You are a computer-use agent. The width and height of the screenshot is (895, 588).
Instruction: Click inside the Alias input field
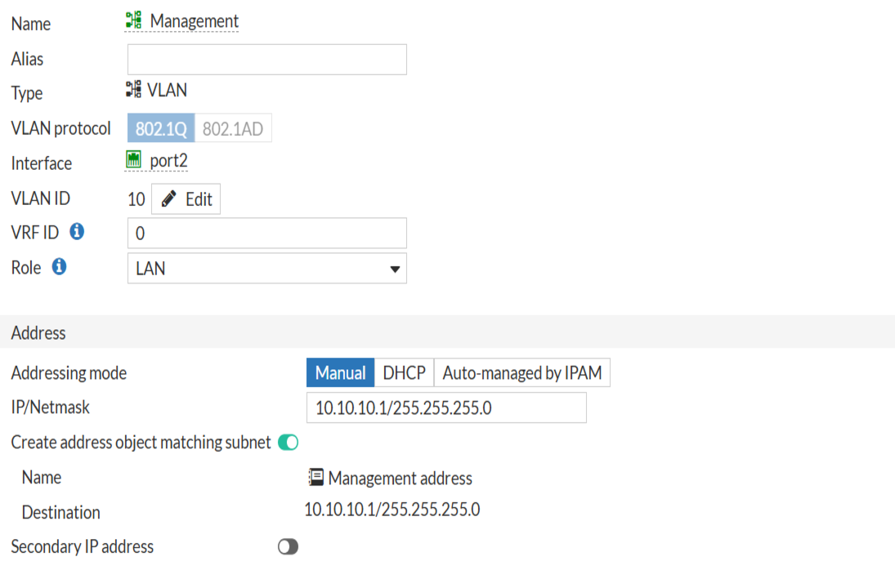[266, 59]
